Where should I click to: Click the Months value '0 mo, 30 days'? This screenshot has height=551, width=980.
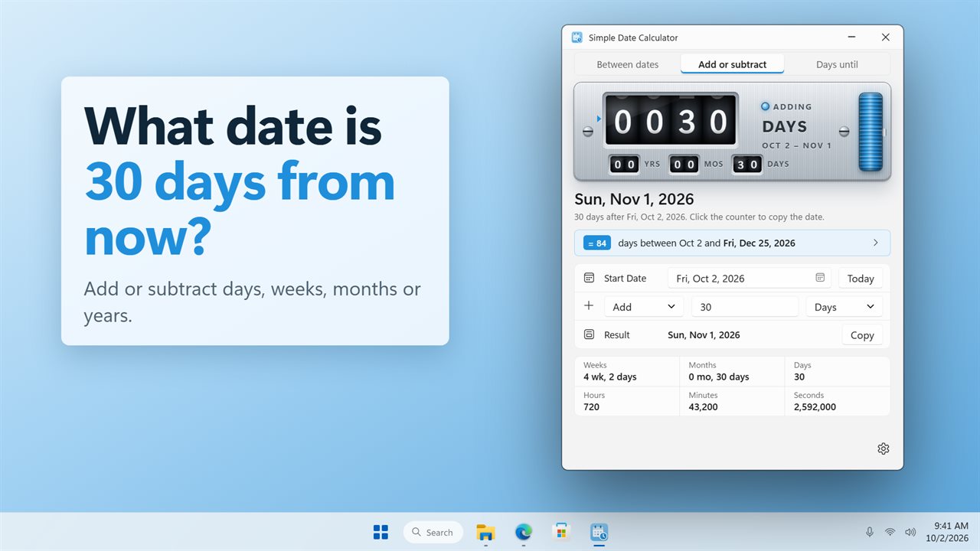click(x=719, y=377)
